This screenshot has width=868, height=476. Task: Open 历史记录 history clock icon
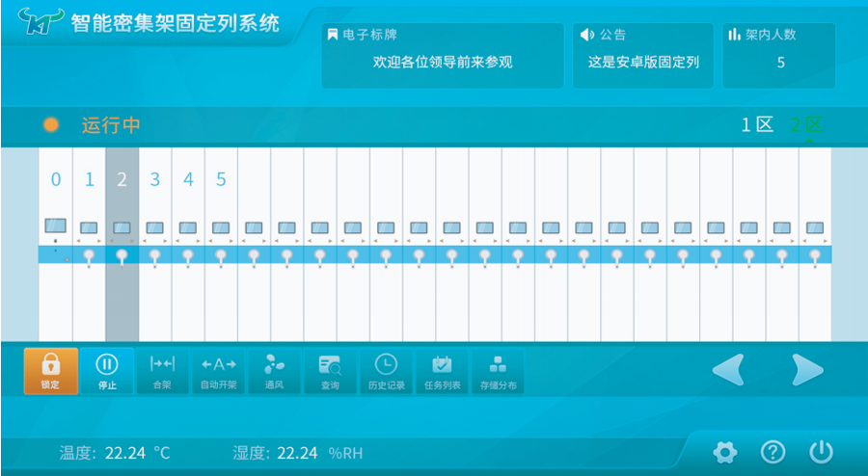(x=386, y=364)
